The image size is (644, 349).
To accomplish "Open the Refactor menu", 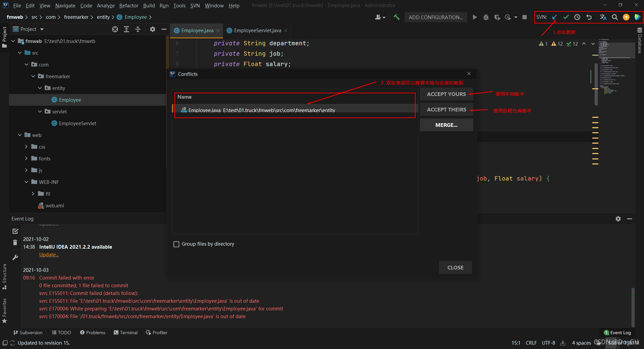I will 128,5.
